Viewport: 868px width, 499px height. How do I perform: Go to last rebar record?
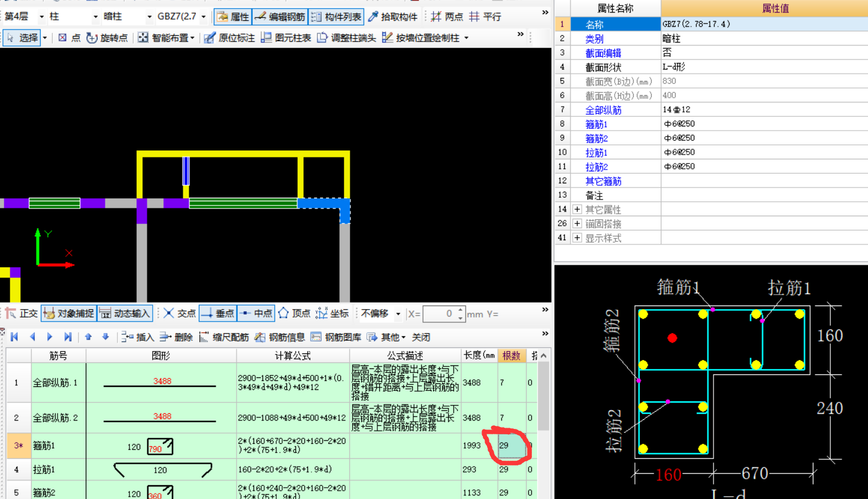[68, 337]
